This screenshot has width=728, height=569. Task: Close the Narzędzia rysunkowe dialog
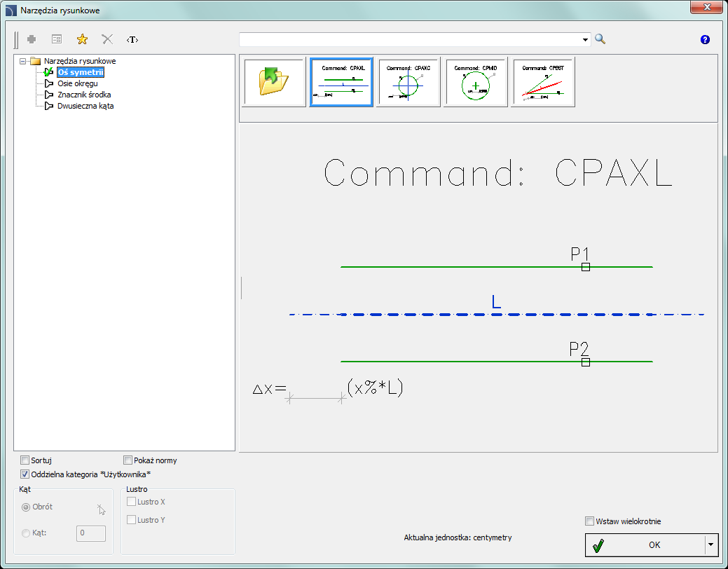pos(707,7)
